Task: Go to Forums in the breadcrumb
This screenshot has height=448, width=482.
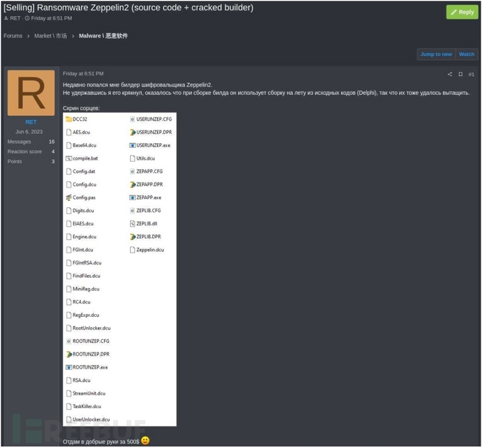Action: click(x=13, y=36)
